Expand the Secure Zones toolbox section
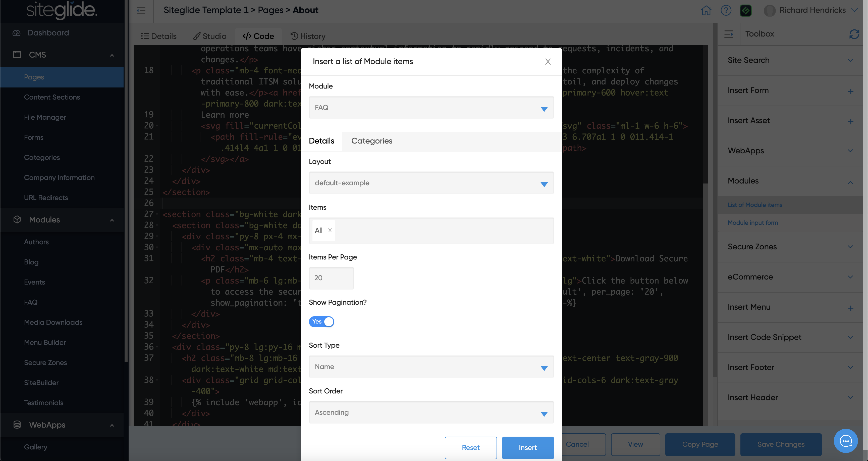This screenshot has height=461, width=868. pos(850,247)
